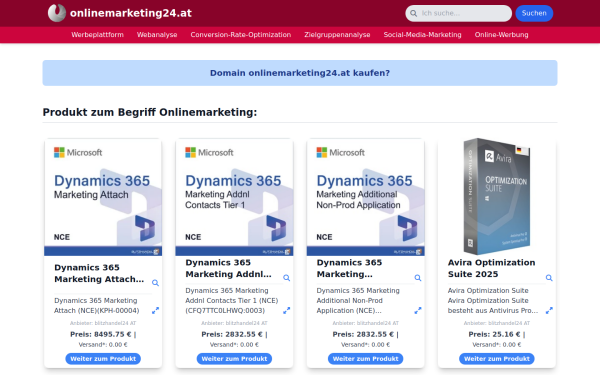
Task: Click magnifier icon on Marketing Additional Non-Prod card
Action: (x=418, y=278)
